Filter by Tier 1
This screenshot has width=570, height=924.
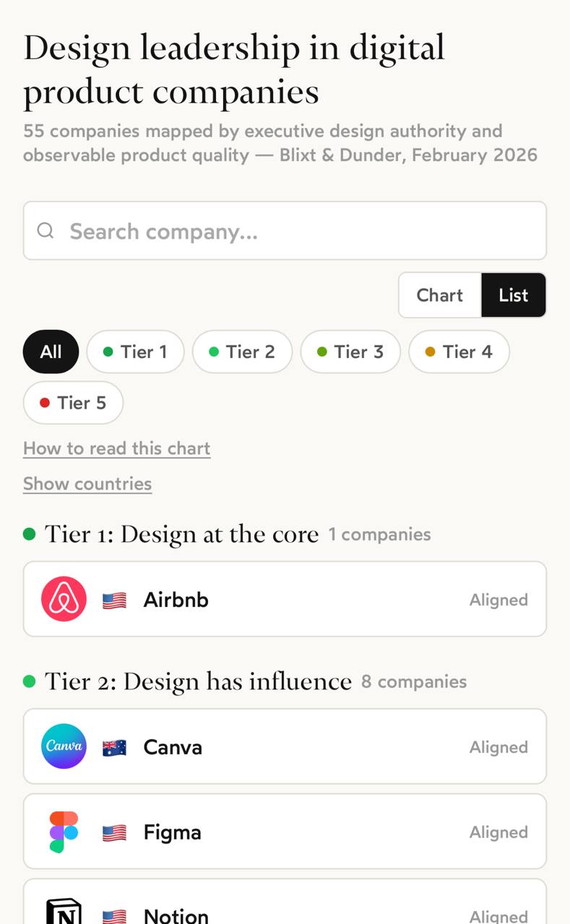(135, 352)
